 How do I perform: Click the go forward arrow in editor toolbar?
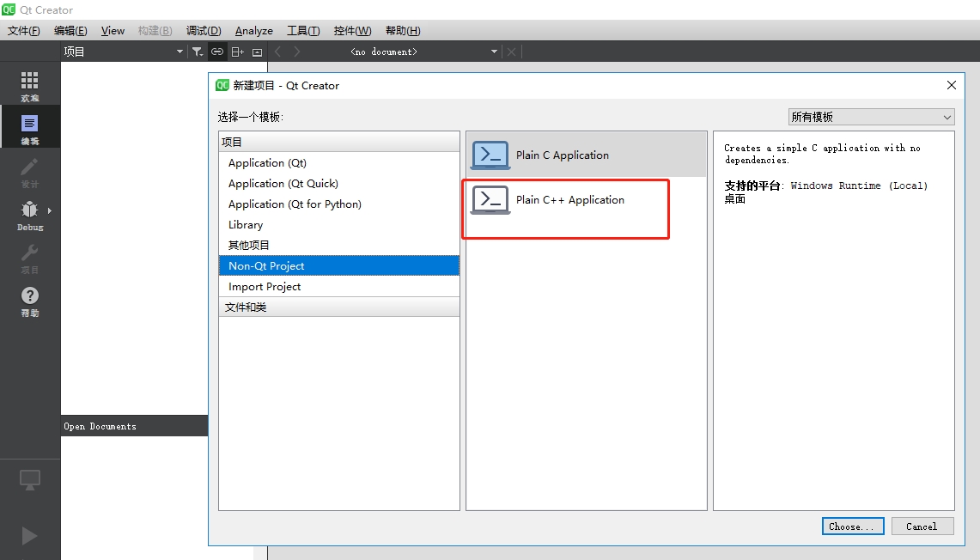[297, 52]
